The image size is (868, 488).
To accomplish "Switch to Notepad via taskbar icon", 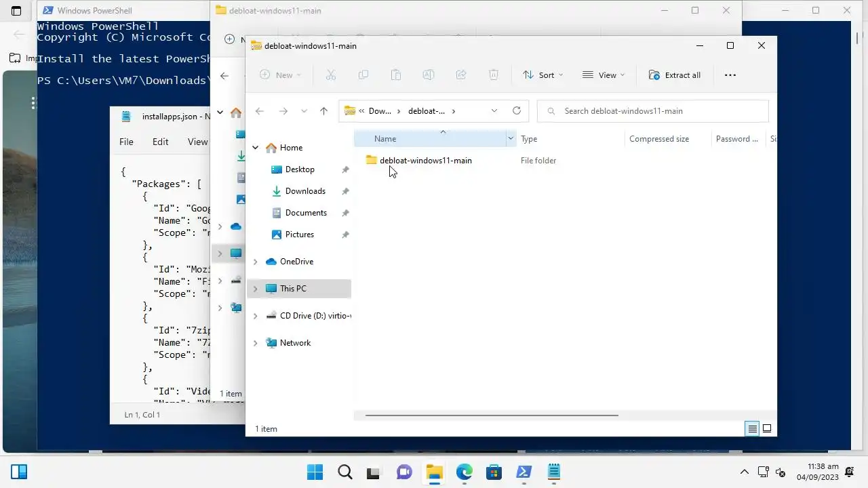I will pyautogui.click(x=553, y=472).
